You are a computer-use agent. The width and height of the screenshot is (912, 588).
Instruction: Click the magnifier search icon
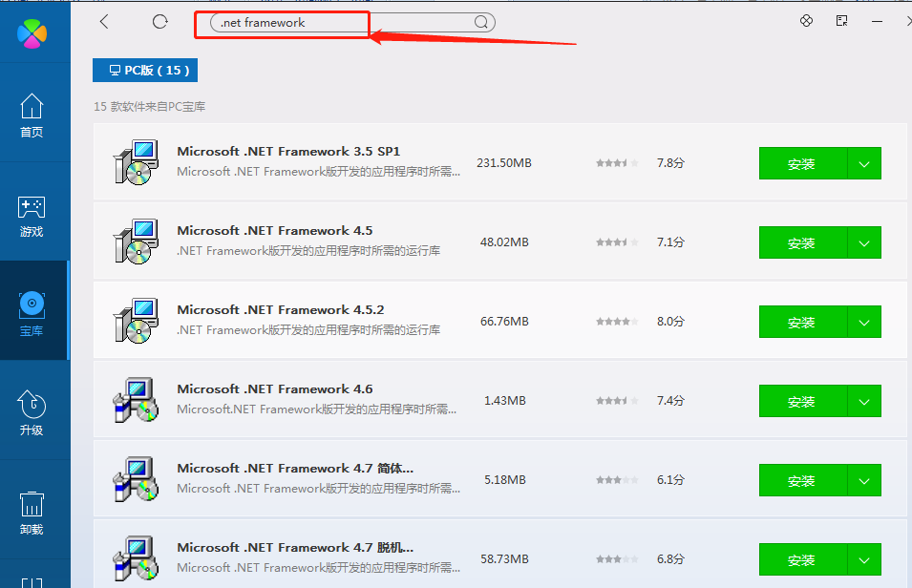[481, 22]
